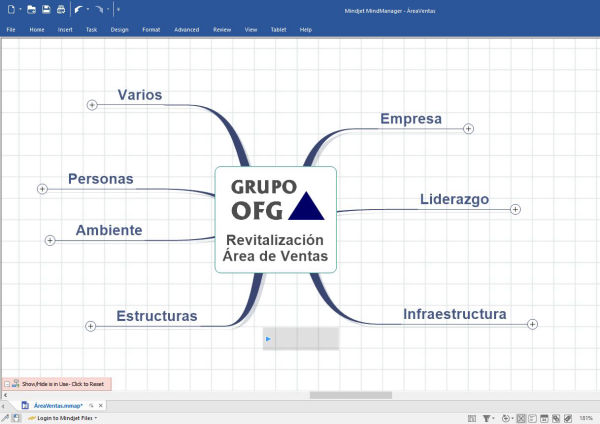Click the Print icon in quick toolbar

tap(61, 10)
